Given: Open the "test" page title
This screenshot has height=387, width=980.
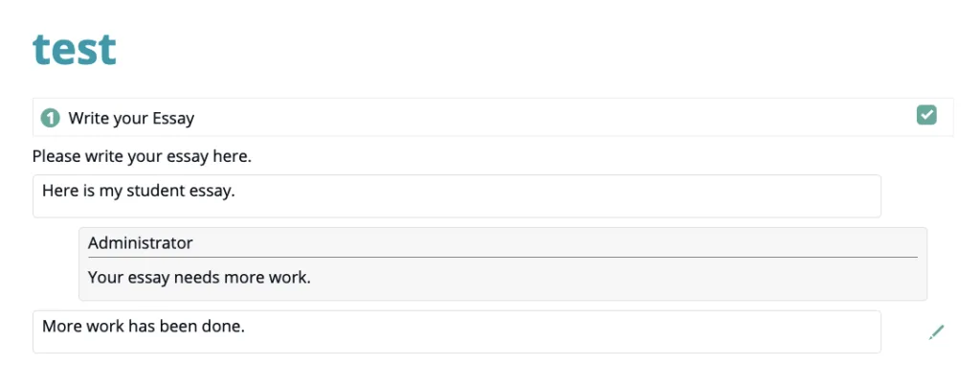Looking at the screenshot, I should (75, 50).
